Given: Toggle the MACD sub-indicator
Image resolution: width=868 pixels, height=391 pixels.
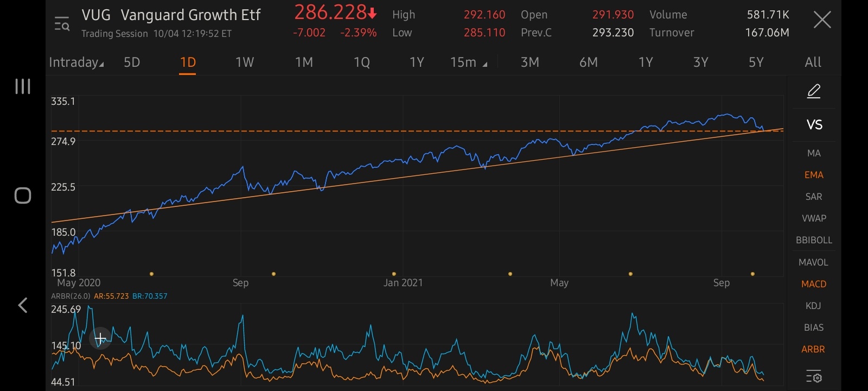Looking at the screenshot, I should pos(814,284).
